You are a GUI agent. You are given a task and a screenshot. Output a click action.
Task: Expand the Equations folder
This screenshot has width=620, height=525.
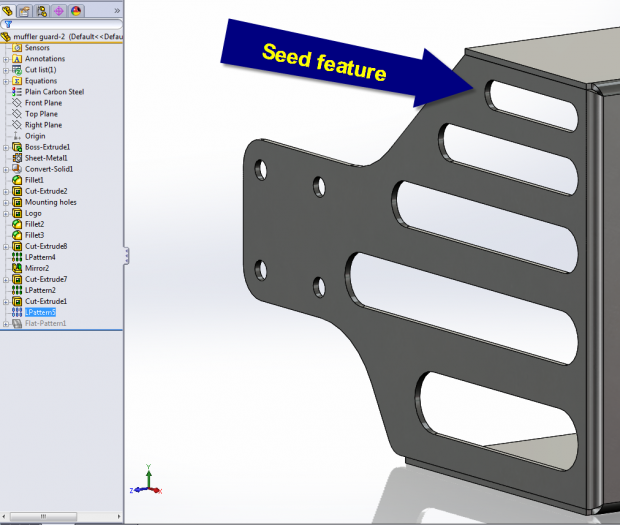(6, 81)
